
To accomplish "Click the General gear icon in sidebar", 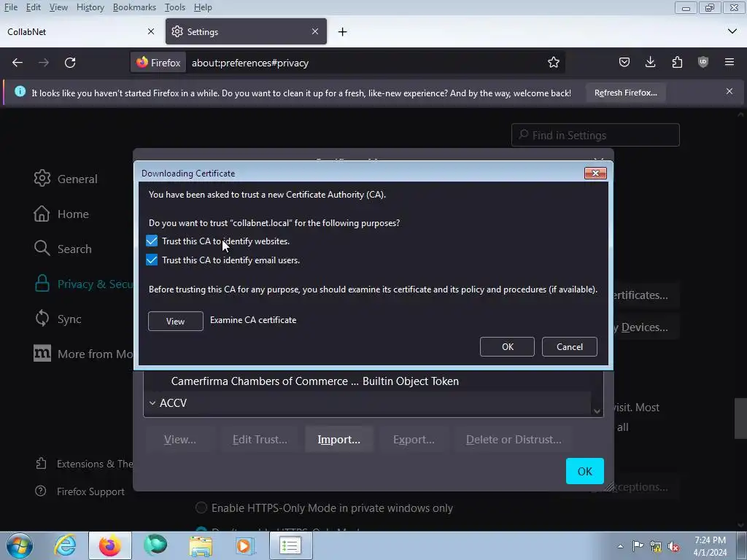I will point(42,178).
